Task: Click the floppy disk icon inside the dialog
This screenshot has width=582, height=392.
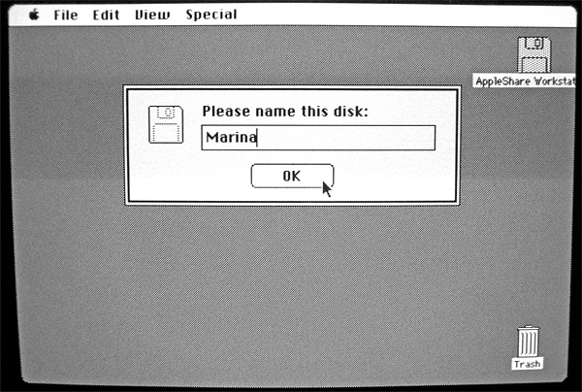Action: [166, 124]
